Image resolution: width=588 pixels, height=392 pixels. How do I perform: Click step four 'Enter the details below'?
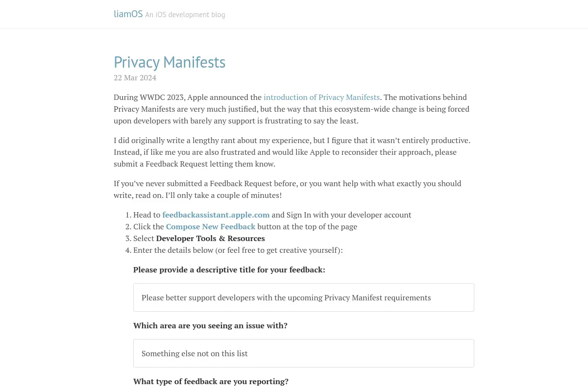point(238,250)
